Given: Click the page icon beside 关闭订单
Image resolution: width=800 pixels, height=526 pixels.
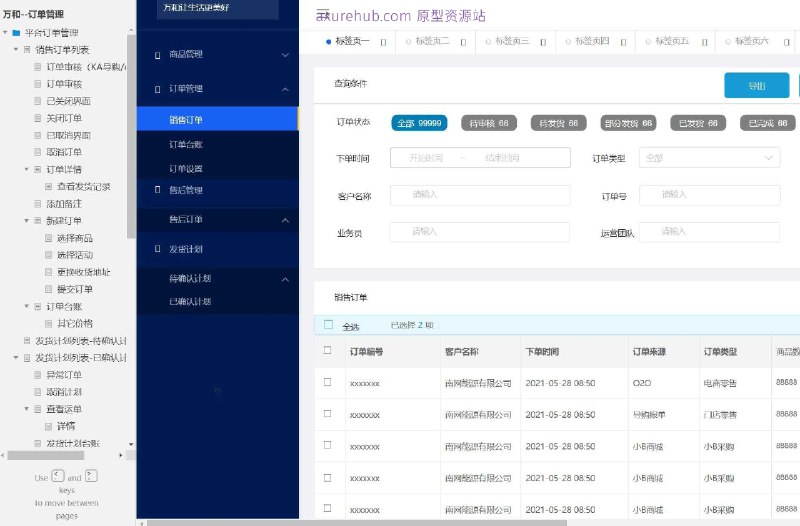Looking at the screenshot, I should (37, 118).
